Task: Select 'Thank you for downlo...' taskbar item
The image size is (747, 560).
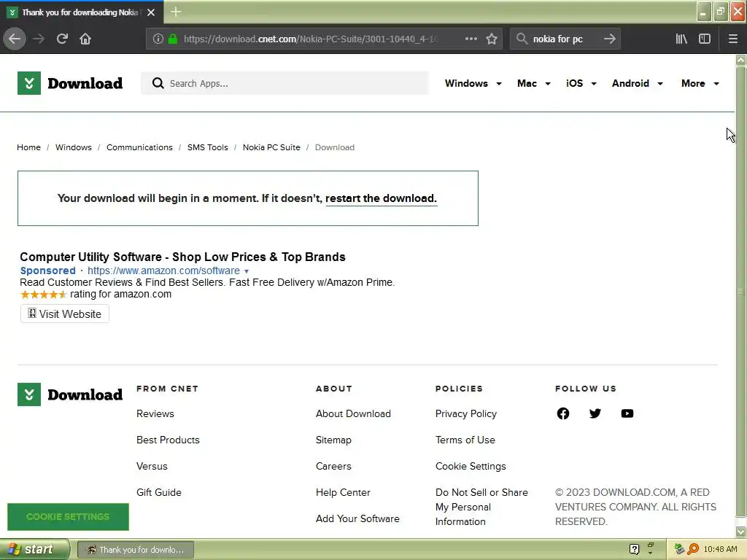Action: [136, 550]
